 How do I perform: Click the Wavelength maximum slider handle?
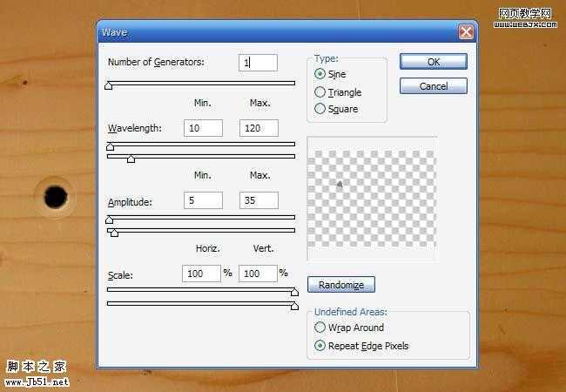pyautogui.click(x=131, y=159)
